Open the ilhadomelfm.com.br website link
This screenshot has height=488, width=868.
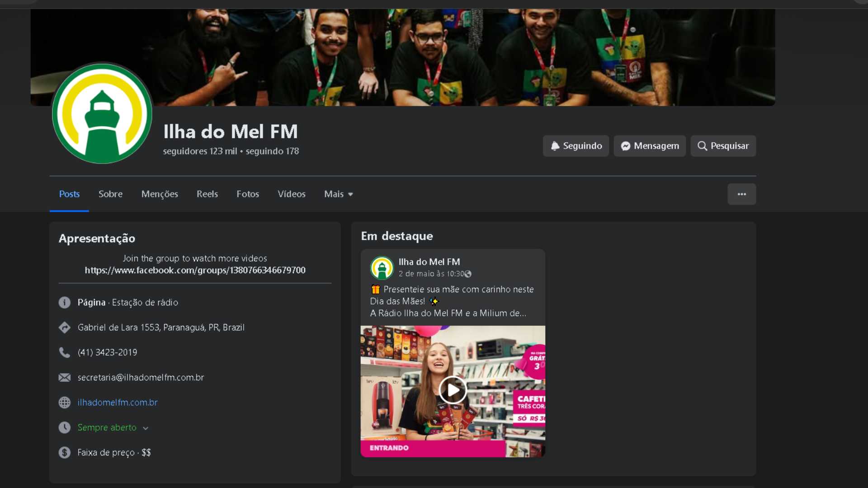[118, 403]
